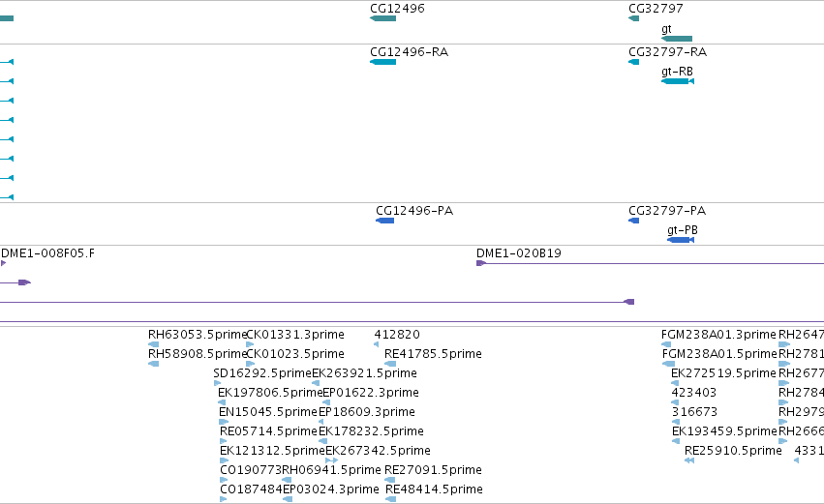824x504 pixels.
Task: Select EST RE05714.5prime
Action: click(268, 431)
